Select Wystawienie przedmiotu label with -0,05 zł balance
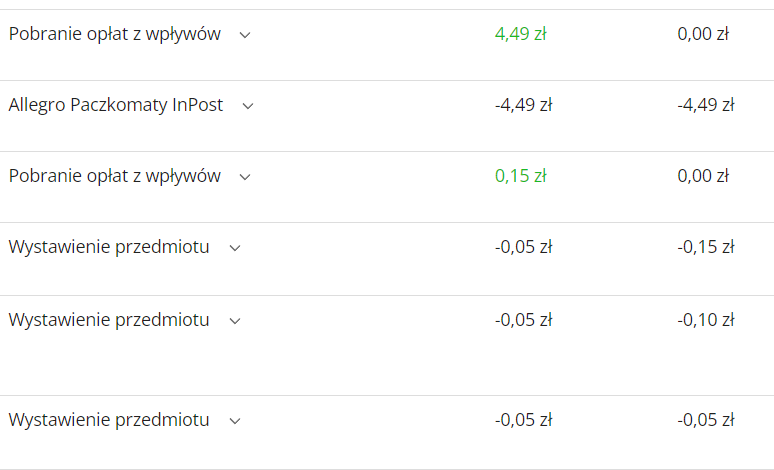Image resolution: width=774 pixels, height=470 pixels. pos(109,420)
